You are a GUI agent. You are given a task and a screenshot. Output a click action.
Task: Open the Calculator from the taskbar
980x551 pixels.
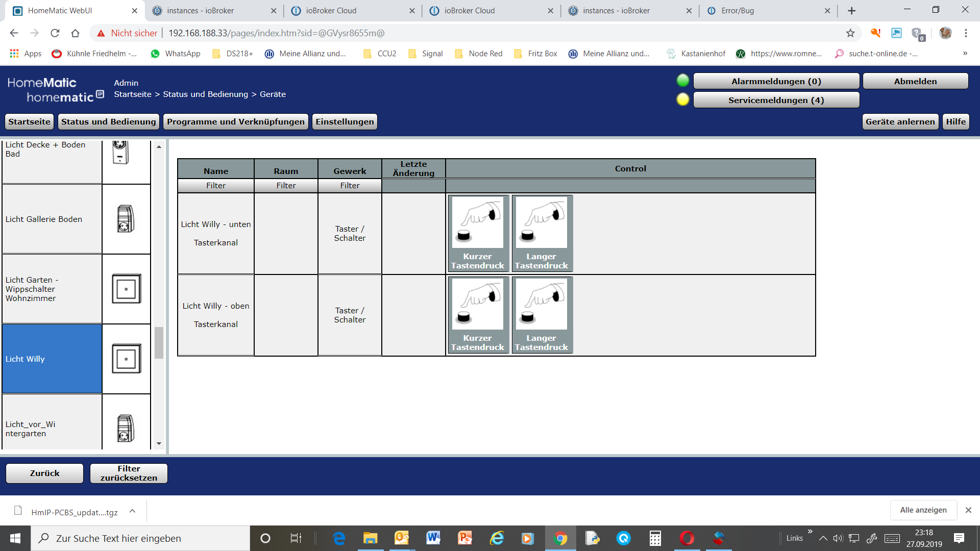pyautogui.click(x=655, y=538)
